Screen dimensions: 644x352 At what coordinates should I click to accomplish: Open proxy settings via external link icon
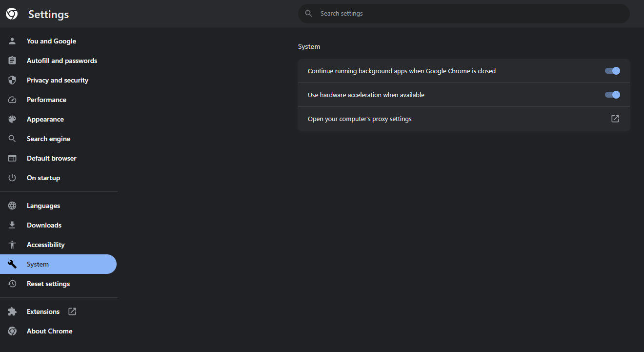615,119
